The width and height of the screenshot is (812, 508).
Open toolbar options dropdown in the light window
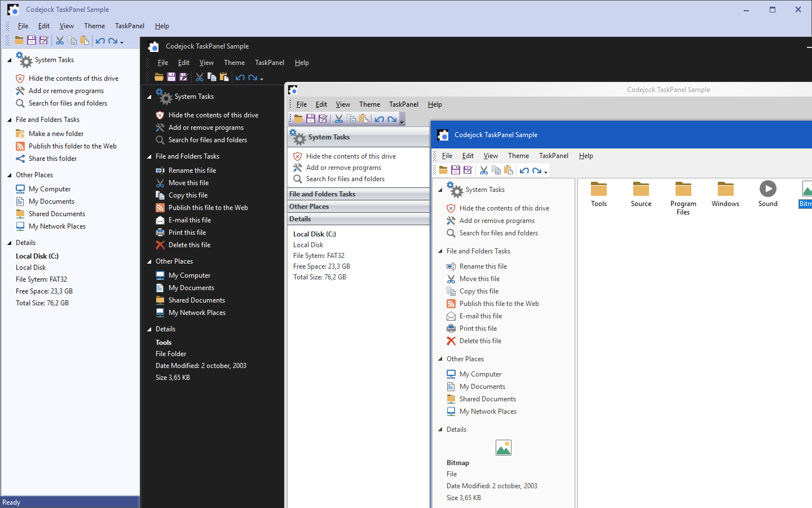122,41
